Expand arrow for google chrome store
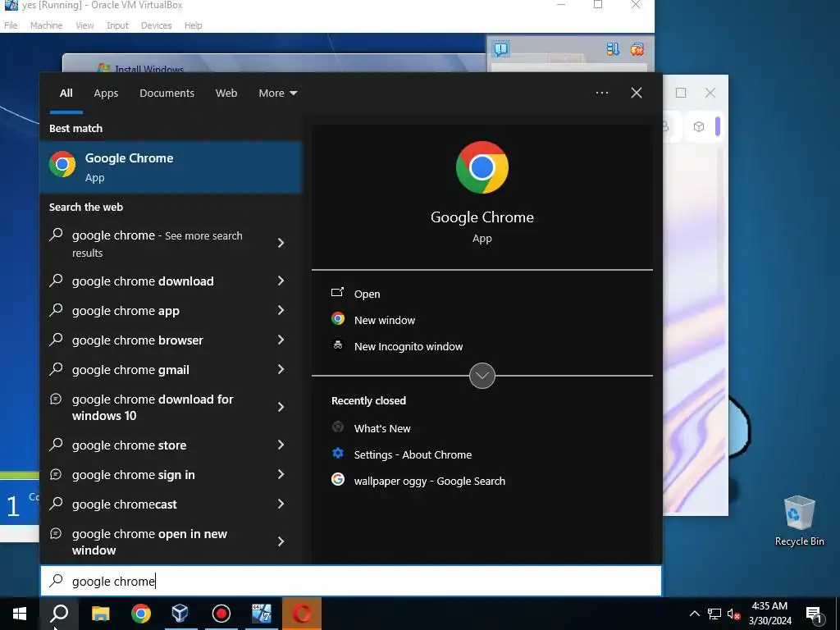This screenshot has width=840, height=630. point(281,444)
